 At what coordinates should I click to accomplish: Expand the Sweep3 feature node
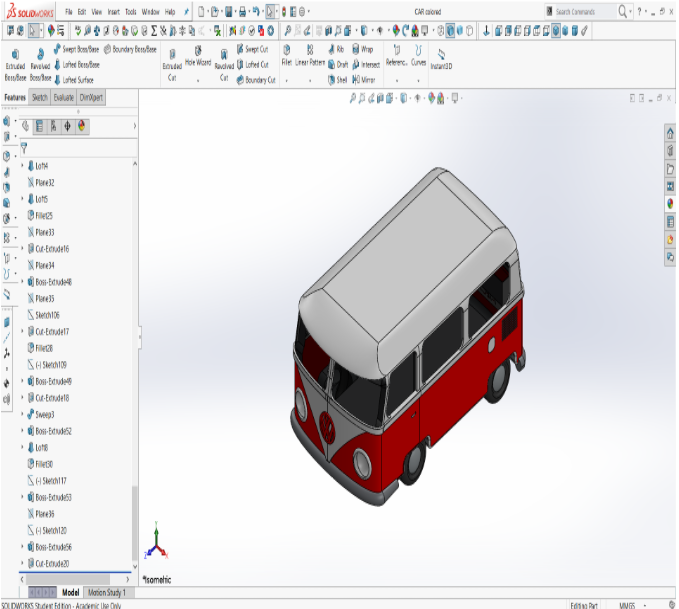[22, 414]
